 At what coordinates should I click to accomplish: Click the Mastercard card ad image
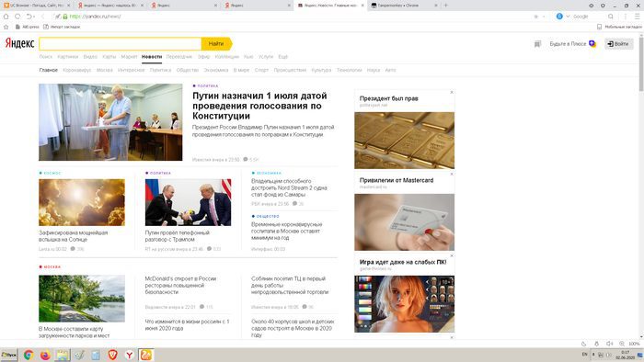[404, 221]
